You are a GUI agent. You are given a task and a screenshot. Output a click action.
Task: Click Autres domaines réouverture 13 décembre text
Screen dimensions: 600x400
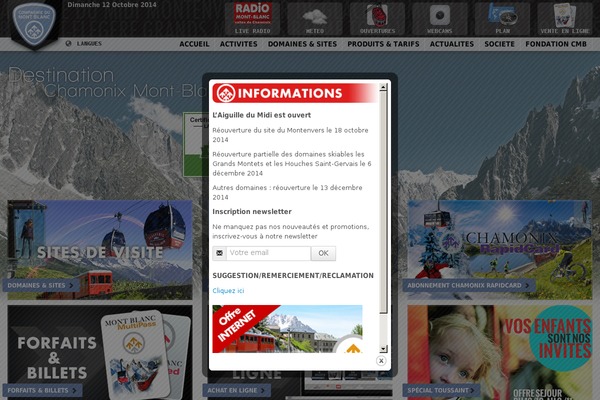287,192
